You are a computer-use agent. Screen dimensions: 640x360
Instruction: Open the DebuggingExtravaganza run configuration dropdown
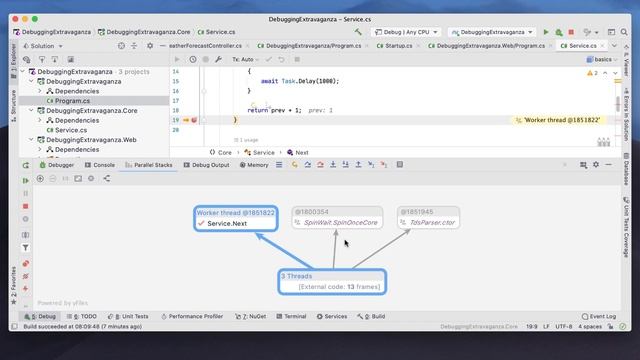coord(492,32)
